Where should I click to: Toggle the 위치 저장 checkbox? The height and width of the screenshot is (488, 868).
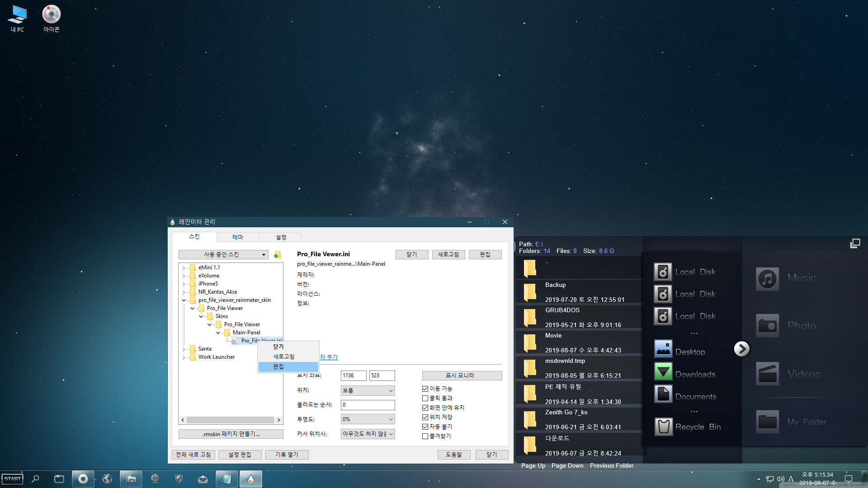[x=425, y=417]
